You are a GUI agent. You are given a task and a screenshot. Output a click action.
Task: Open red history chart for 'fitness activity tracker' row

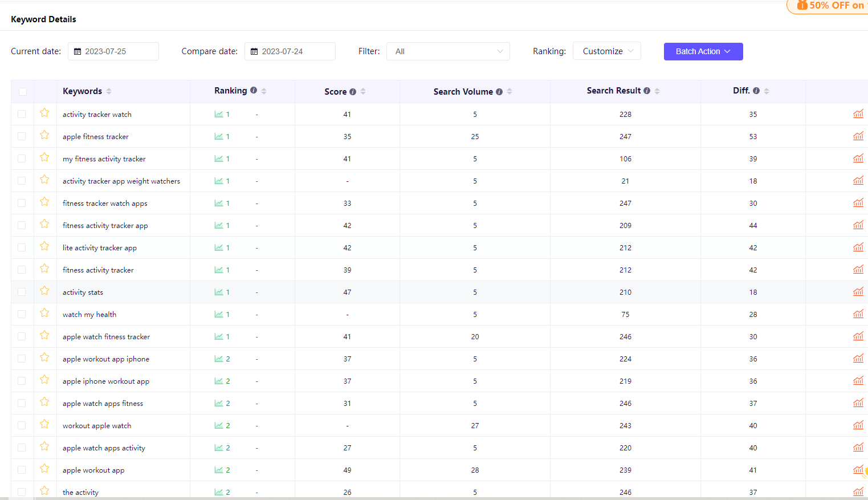pos(858,270)
